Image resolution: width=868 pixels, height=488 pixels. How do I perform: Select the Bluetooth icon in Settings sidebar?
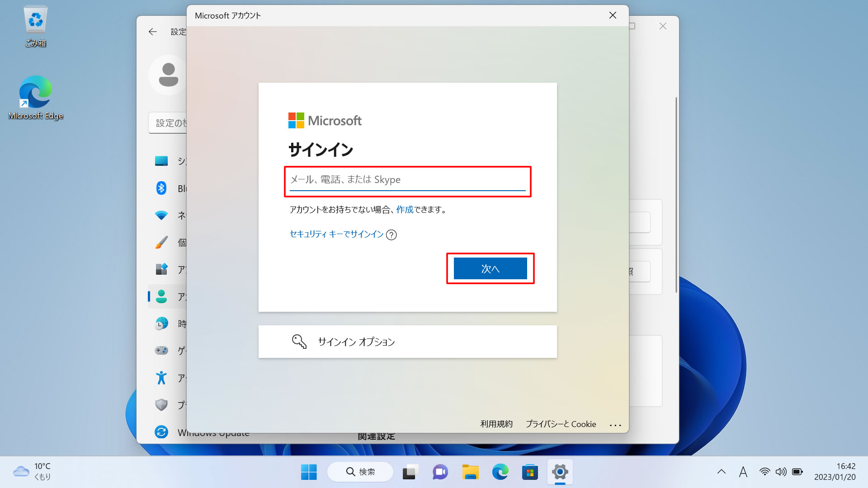tap(161, 188)
